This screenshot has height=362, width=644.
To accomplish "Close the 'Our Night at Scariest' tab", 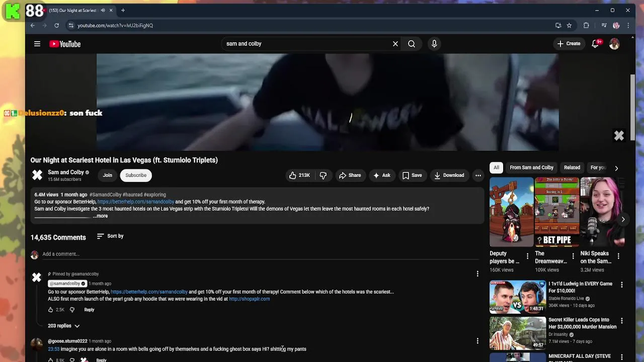I will tap(111, 10).
